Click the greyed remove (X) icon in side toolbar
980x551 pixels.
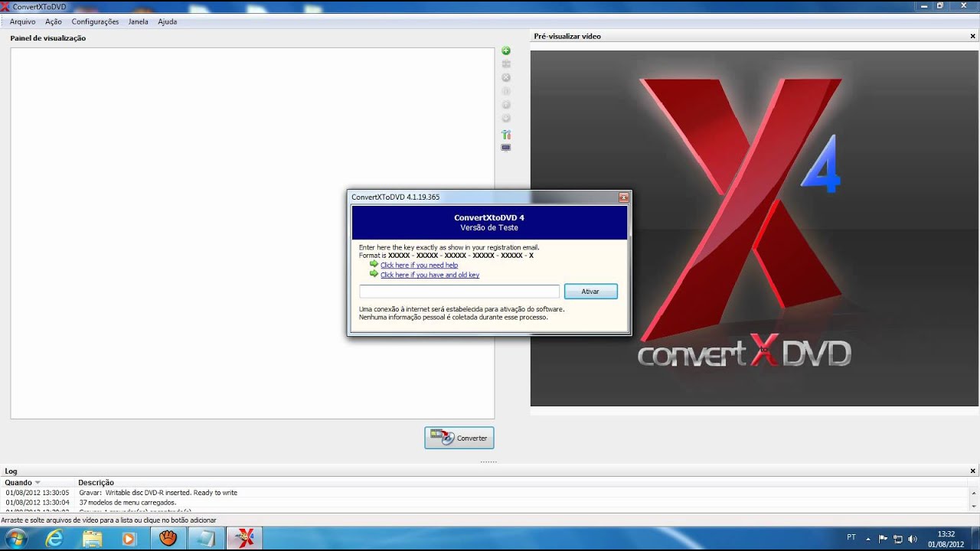tap(506, 78)
